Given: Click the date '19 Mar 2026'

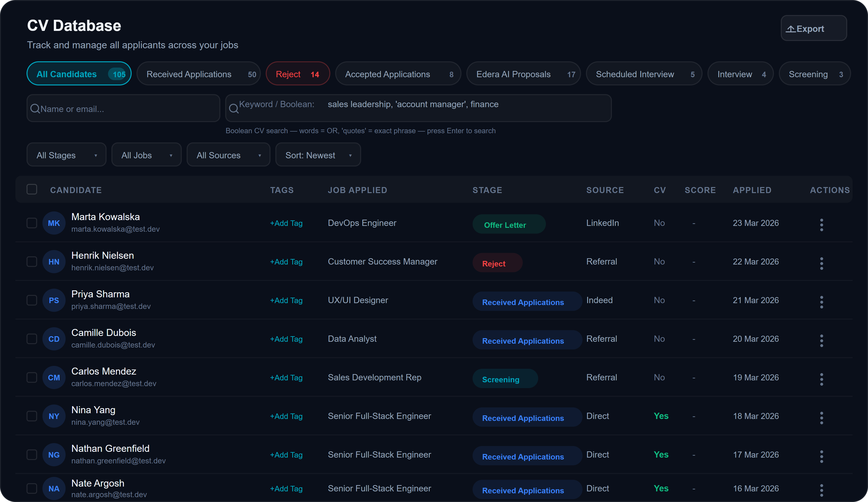Looking at the screenshot, I should [x=756, y=377].
